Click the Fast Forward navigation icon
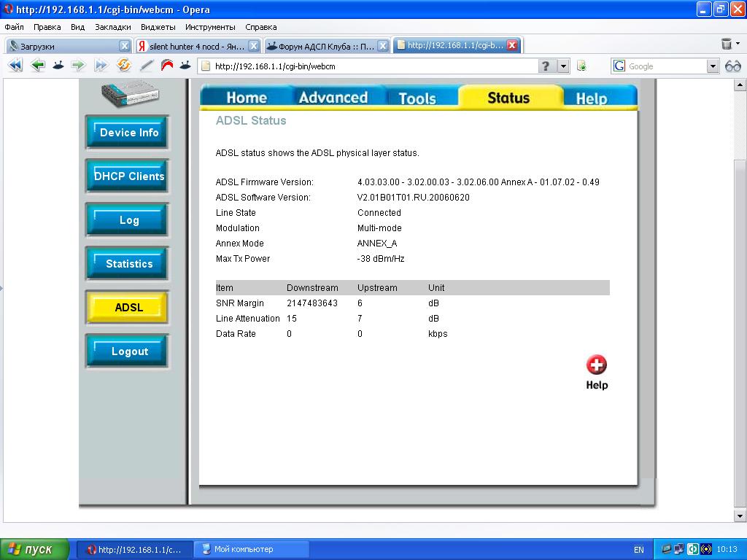The width and height of the screenshot is (747, 560). coord(101,66)
